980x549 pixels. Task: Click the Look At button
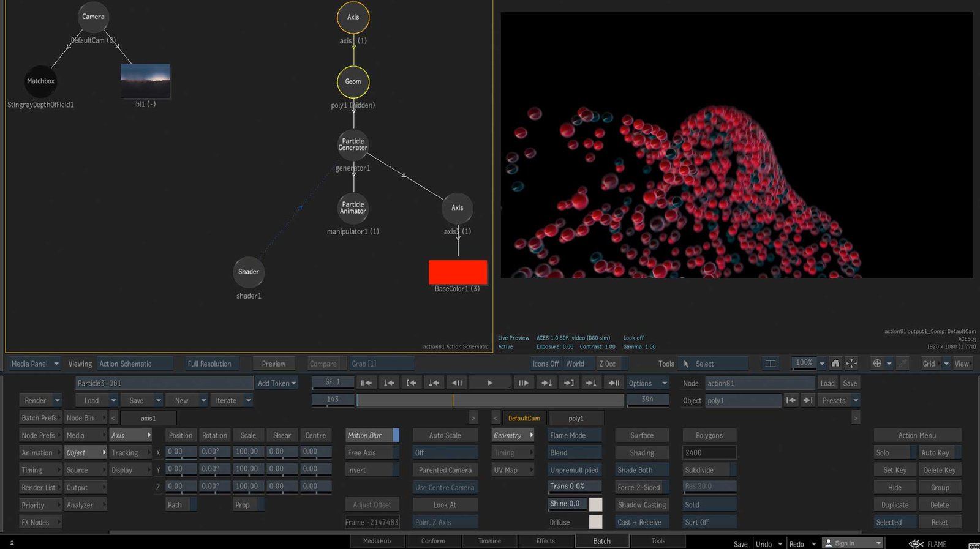[445, 505]
